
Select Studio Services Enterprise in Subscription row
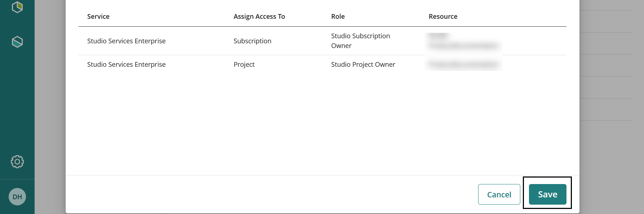[x=126, y=41]
